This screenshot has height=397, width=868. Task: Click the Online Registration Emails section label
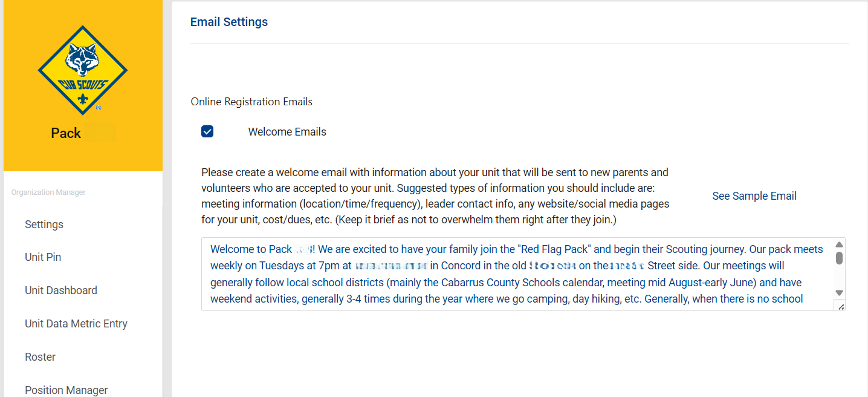click(x=251, y=102)
